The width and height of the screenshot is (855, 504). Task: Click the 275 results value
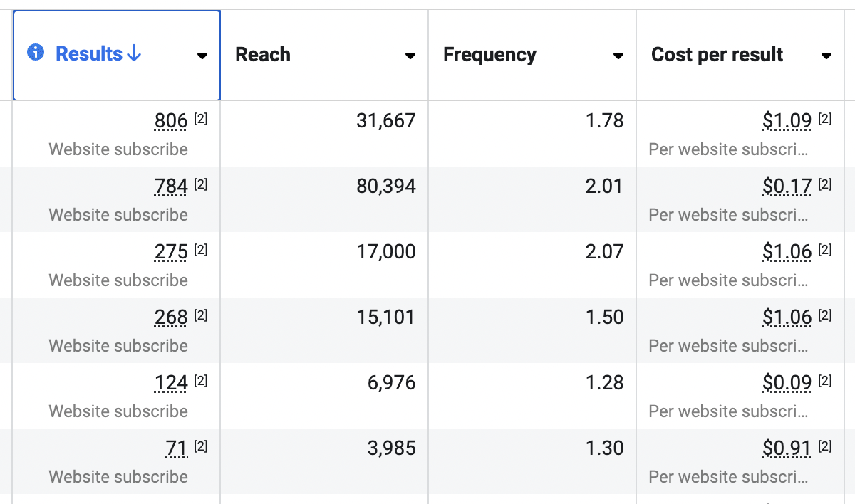(x=171, y=253)
